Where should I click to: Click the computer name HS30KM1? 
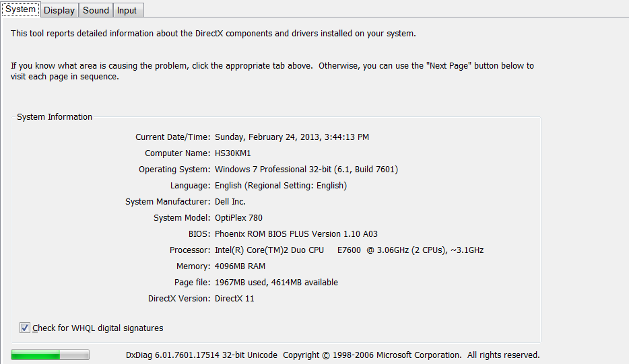pyautogui.click(x=232, y=153)
